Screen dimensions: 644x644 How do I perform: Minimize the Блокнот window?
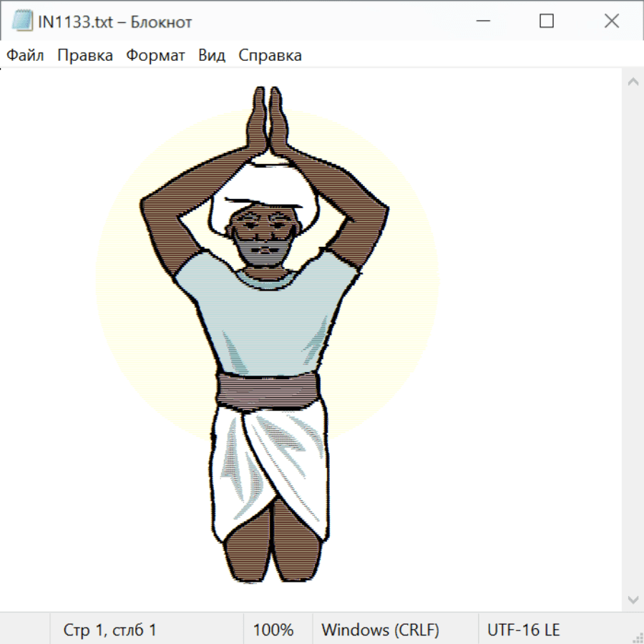482,21
